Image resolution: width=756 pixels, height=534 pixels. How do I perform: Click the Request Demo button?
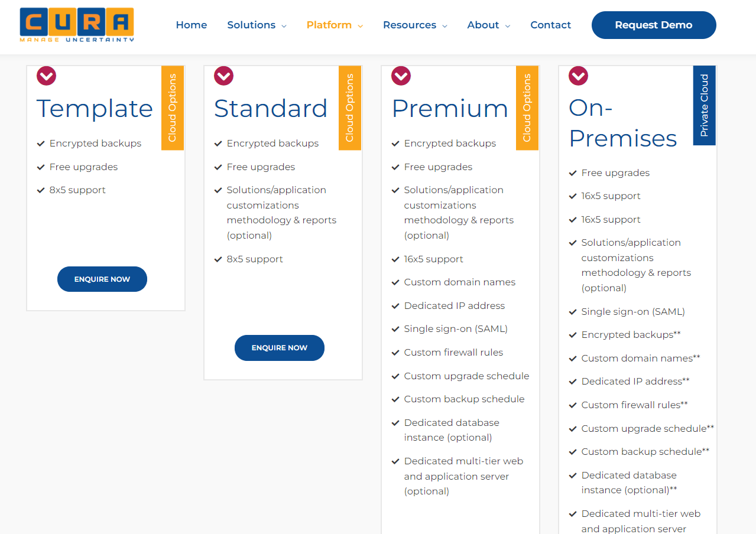click(654, 25)
